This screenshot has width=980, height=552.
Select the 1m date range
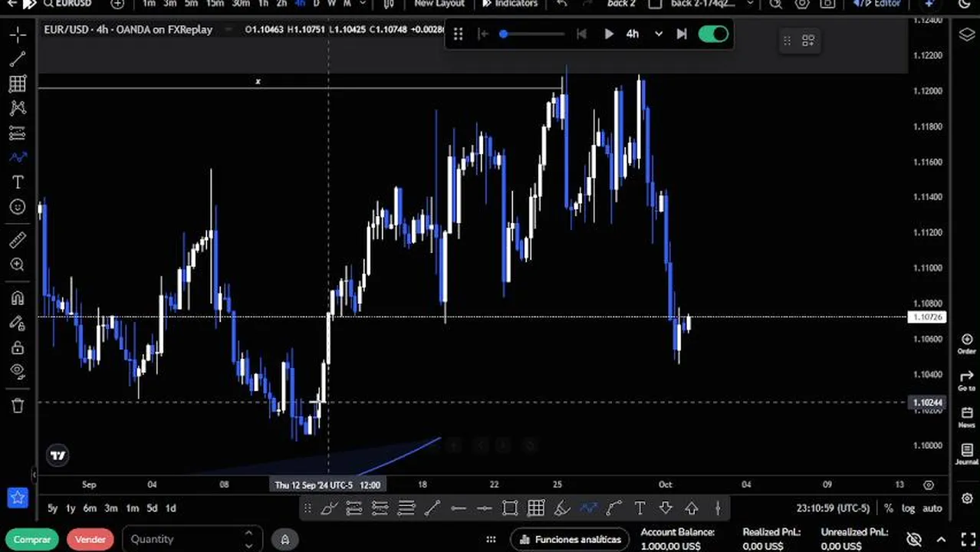[x=132, y=508]
